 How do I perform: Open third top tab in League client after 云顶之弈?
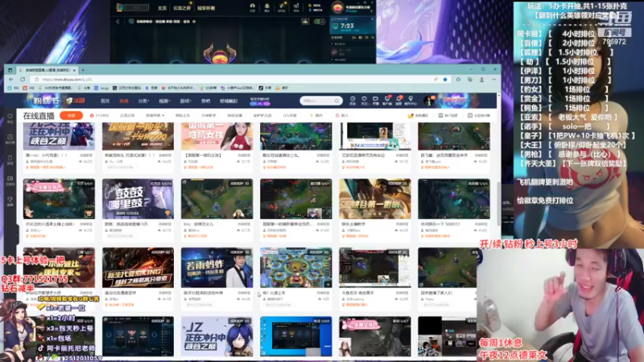[x=206, y=8]
